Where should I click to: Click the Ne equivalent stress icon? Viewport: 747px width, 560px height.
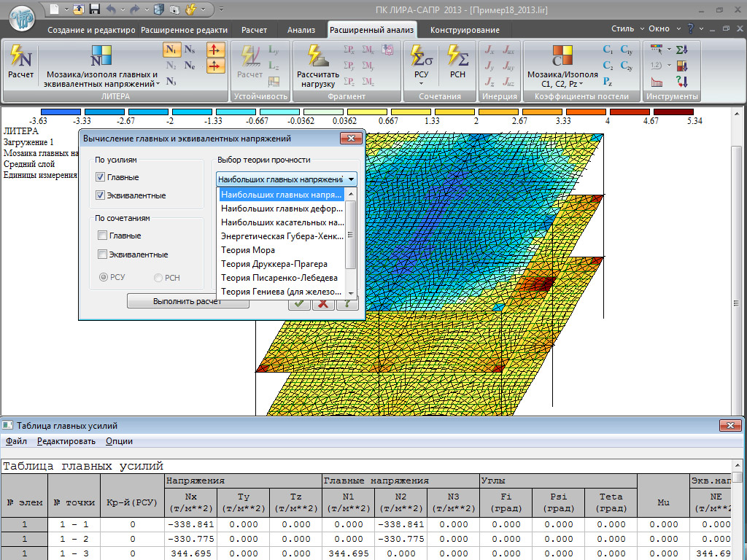190,66
